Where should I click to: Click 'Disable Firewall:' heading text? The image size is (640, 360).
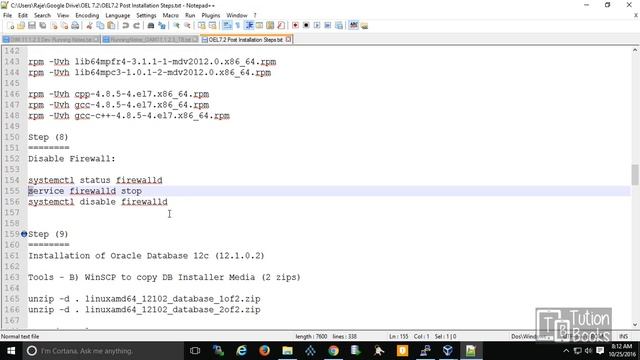click(71, 158)
